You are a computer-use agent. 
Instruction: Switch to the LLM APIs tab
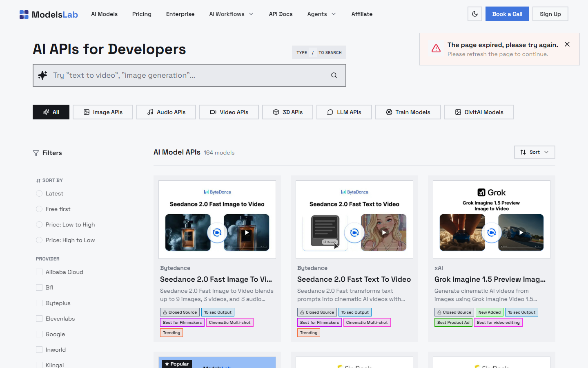[344, 112]
